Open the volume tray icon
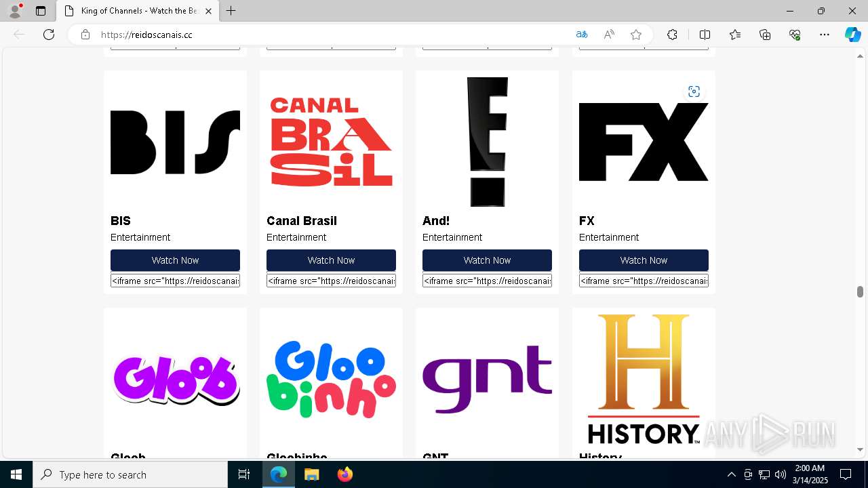 coord(781,474)
